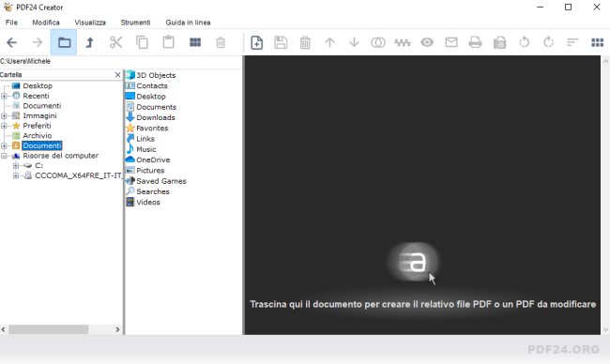Click document pane scroll up arrow
Viewport: 610px width, 364px height.
click(x=605, y=61)
